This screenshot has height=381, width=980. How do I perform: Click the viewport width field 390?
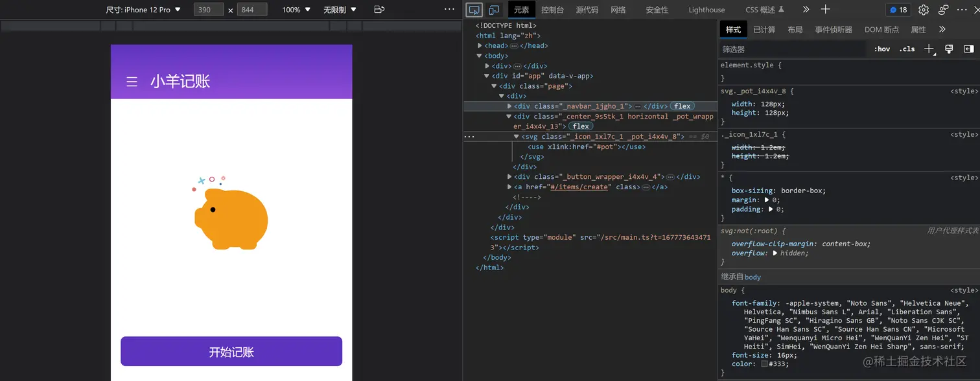coord(209,10)
